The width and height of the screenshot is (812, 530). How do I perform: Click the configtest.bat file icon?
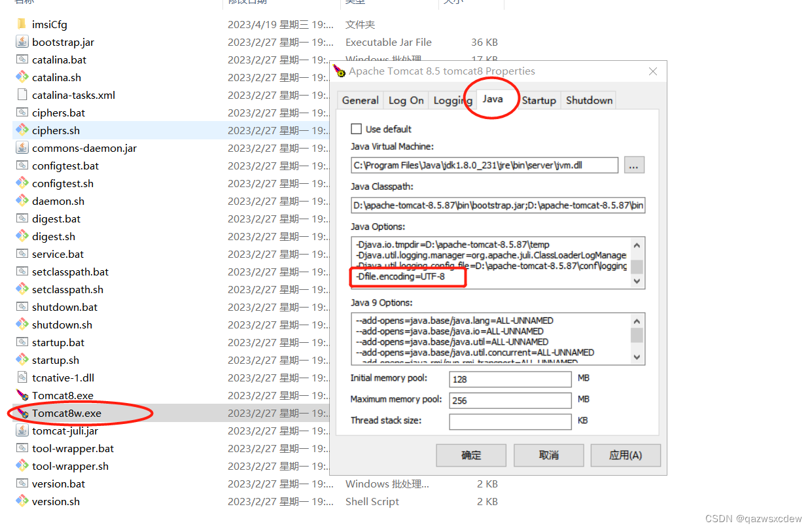pyautogui.click(x=22, y=166)
